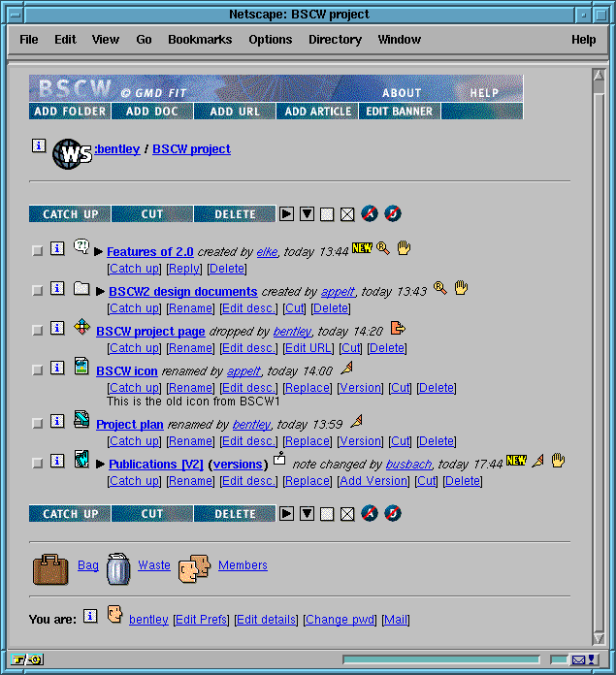Click bottom toolbar down-arrow expand button

click(x=307, y=514)
